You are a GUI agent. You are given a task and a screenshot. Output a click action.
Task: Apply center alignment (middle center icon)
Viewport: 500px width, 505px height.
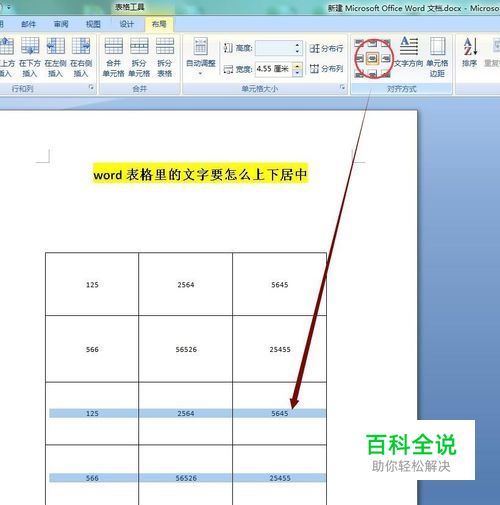[x=372, y=59]
